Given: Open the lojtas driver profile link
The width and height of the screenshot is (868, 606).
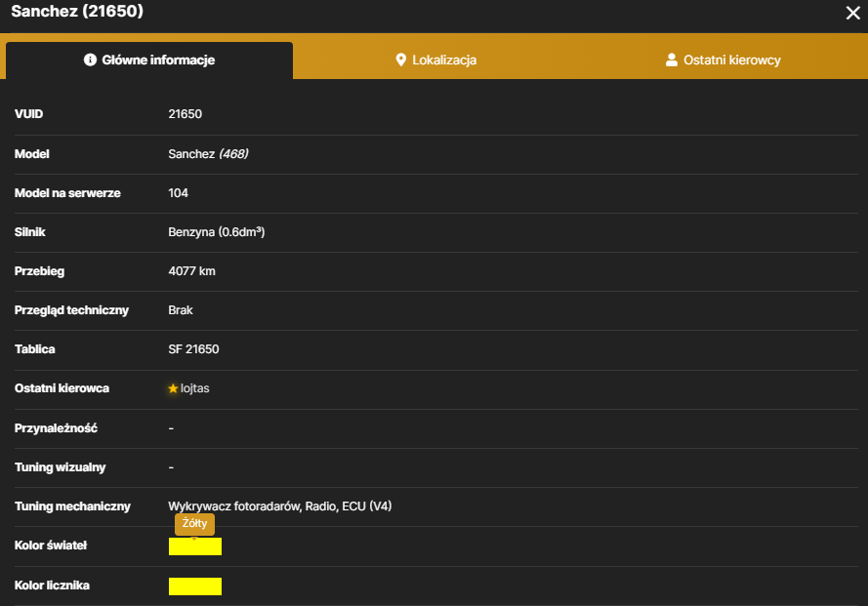Looking at the screenshot, I should click(195, 388).
